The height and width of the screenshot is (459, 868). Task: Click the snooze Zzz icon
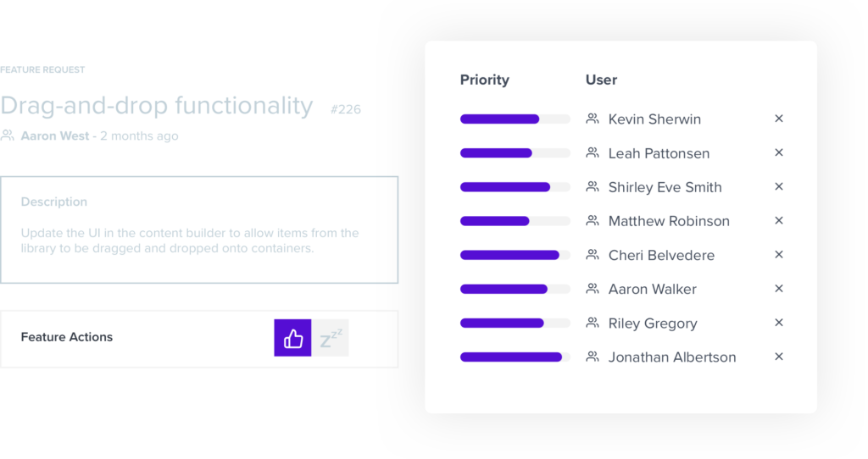pyautogui.click(x=331, y=338)
